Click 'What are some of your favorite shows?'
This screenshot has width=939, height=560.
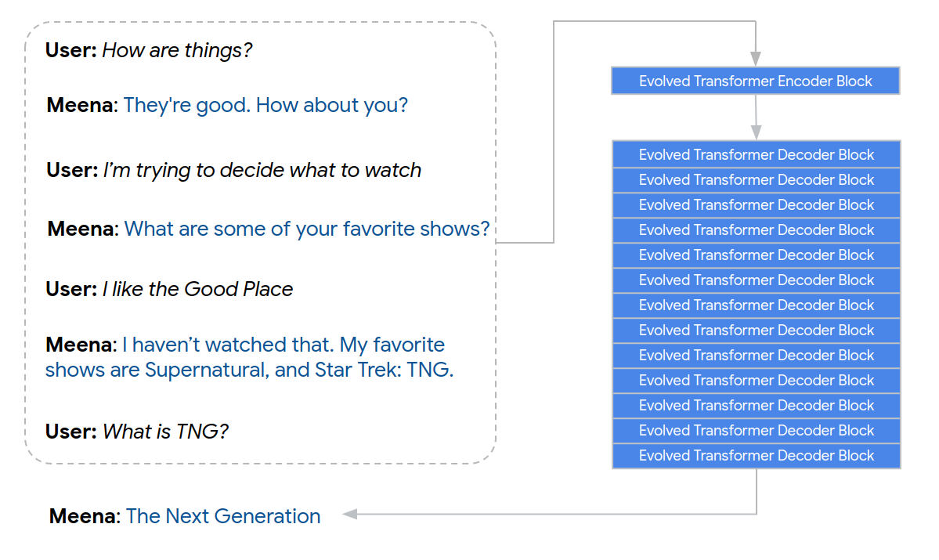point(306,229)
